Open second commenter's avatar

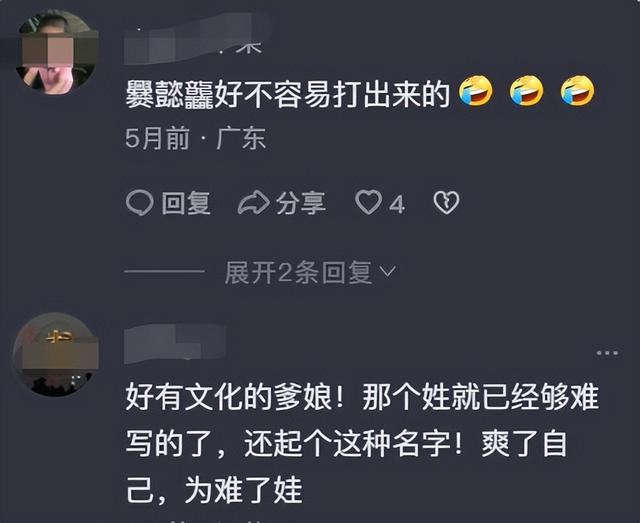(56, 354)
